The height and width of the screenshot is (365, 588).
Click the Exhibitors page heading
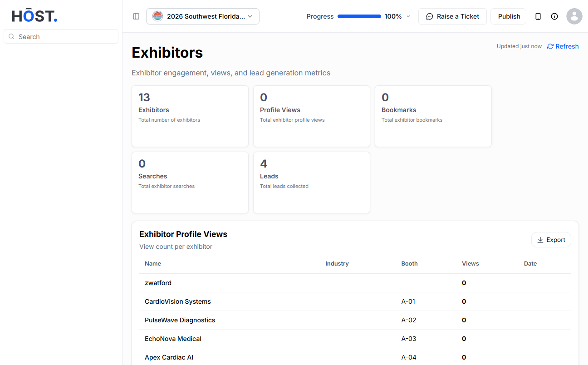(x=167, y=53)
